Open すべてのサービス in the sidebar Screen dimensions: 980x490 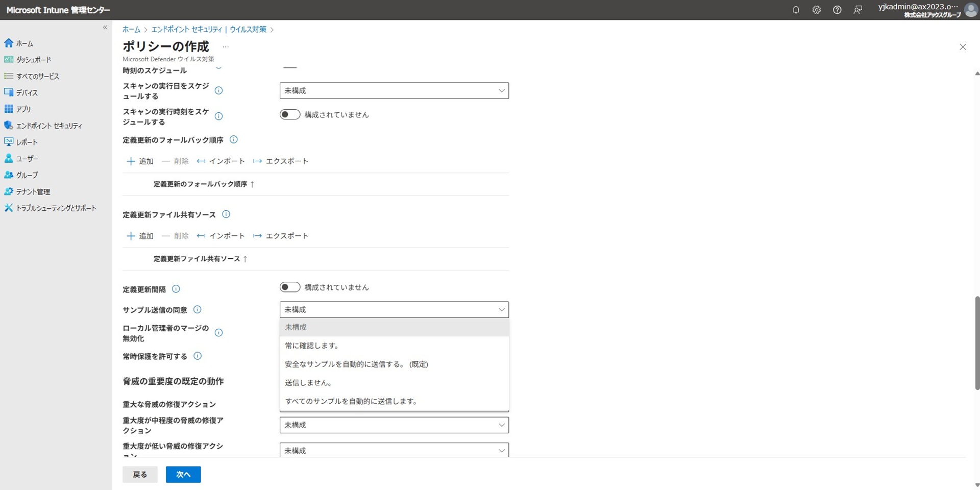[x=38, y=76]
